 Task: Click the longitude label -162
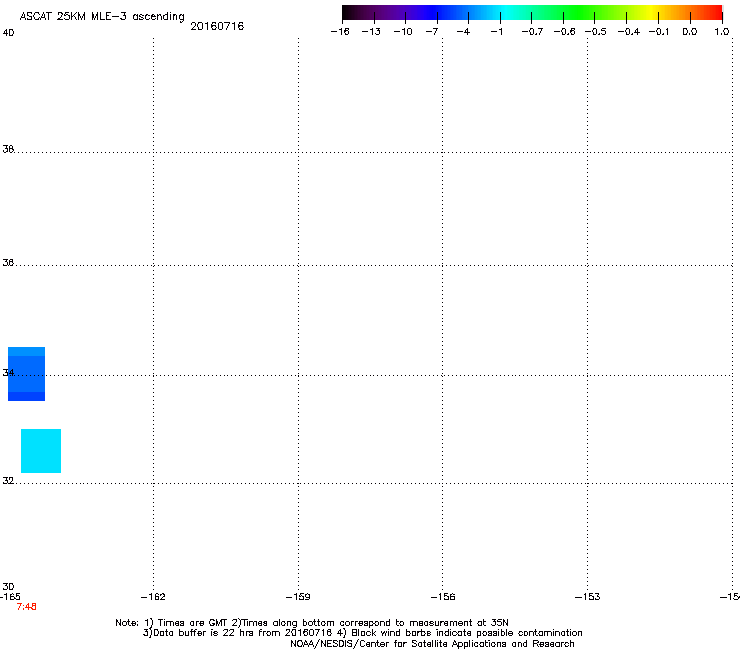pyautogui.click(x=153, y=597)
